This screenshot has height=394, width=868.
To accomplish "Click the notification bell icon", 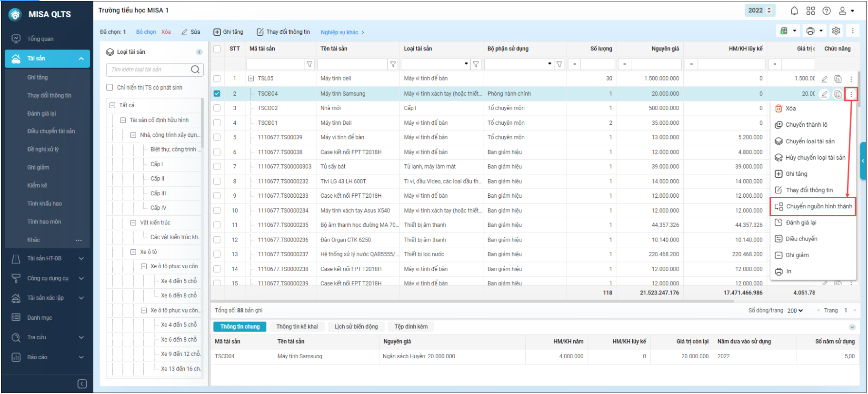I will (x=794, y=10).
